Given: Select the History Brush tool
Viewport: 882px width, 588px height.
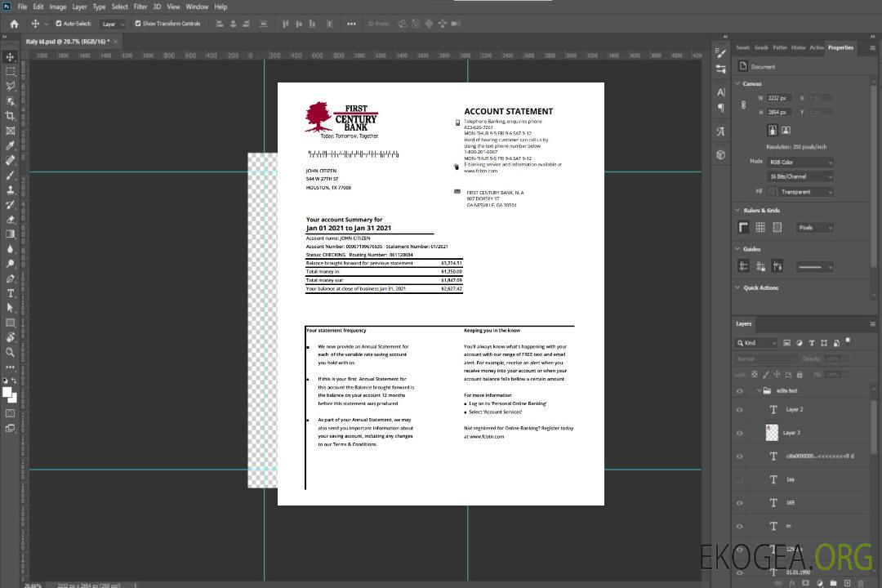Looking at the screenshot, I should pyautogui.click(x=10, y=205).
